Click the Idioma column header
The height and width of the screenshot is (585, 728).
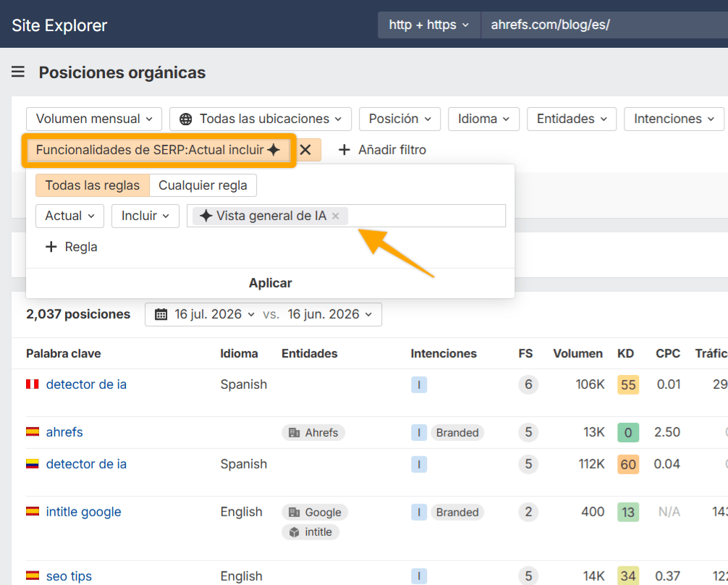(x=239, y=353)
